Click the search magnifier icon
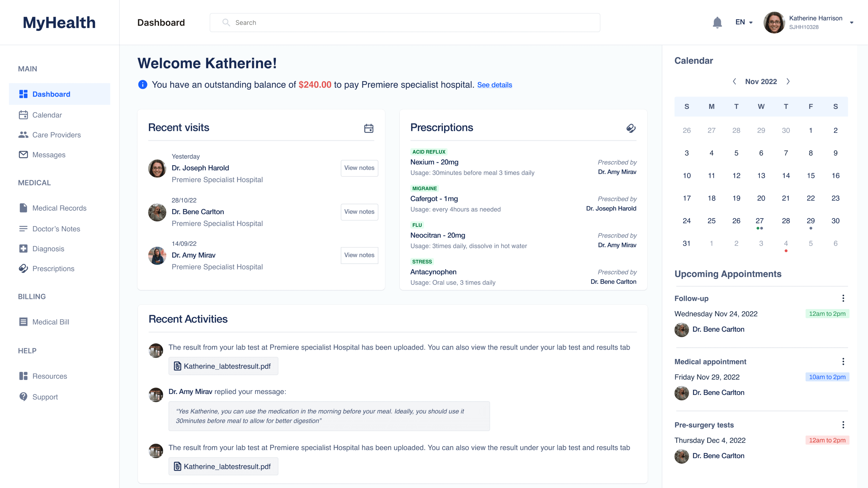 [226, 22]
